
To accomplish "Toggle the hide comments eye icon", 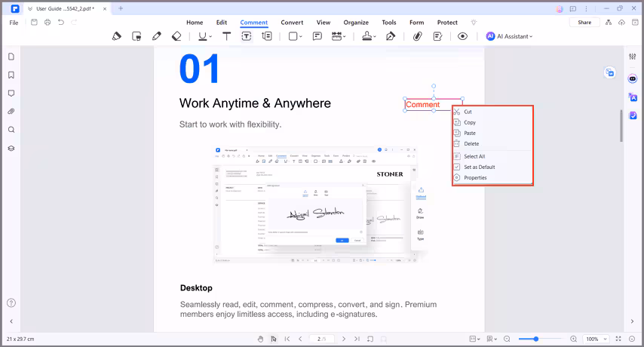I will pos(462,36).
